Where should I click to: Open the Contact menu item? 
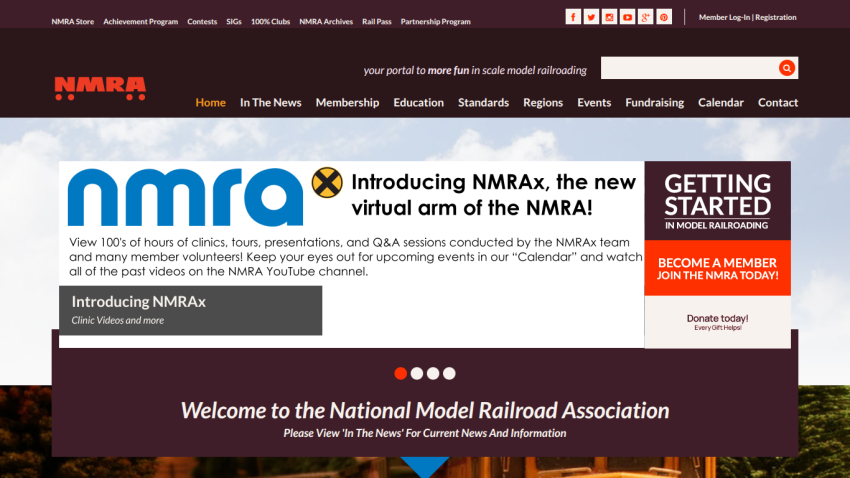tap(777, 102)
